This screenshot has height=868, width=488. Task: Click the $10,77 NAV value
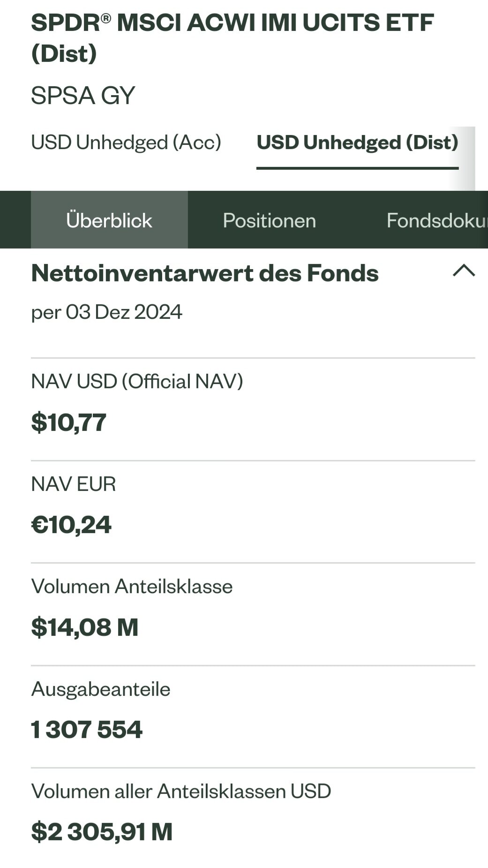tap(68, 422)
